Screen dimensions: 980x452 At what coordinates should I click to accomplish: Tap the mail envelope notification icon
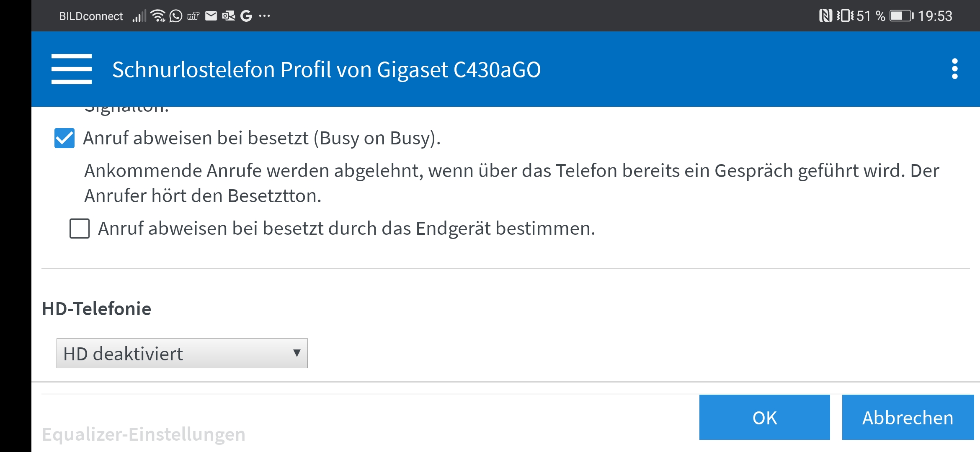(x=211, y=16)
